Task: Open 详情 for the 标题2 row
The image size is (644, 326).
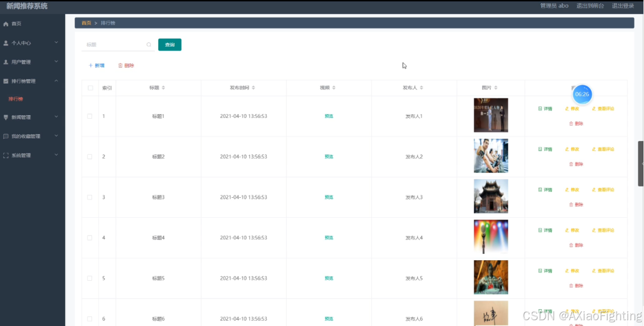Action: (x=545, y=149)
